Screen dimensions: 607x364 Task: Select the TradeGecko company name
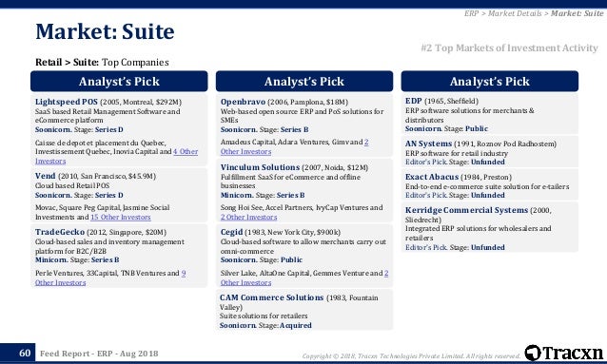point(60,232)
